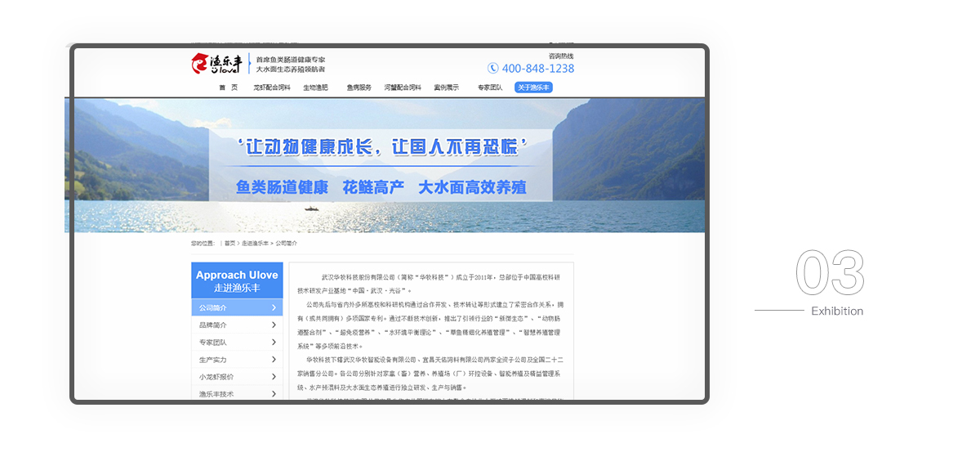Expand the chevron beside 生产实力
Screen dimensions: 980x466
[274, 359]
